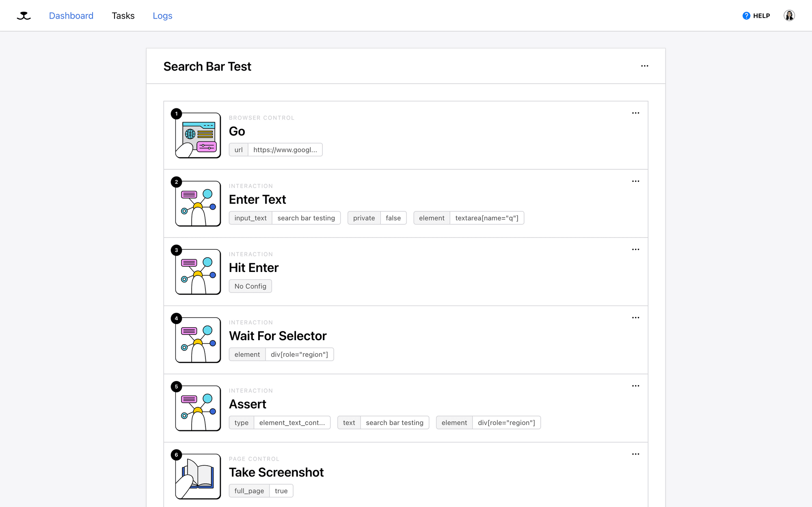Expand the Go step options menu

point(635,113)
